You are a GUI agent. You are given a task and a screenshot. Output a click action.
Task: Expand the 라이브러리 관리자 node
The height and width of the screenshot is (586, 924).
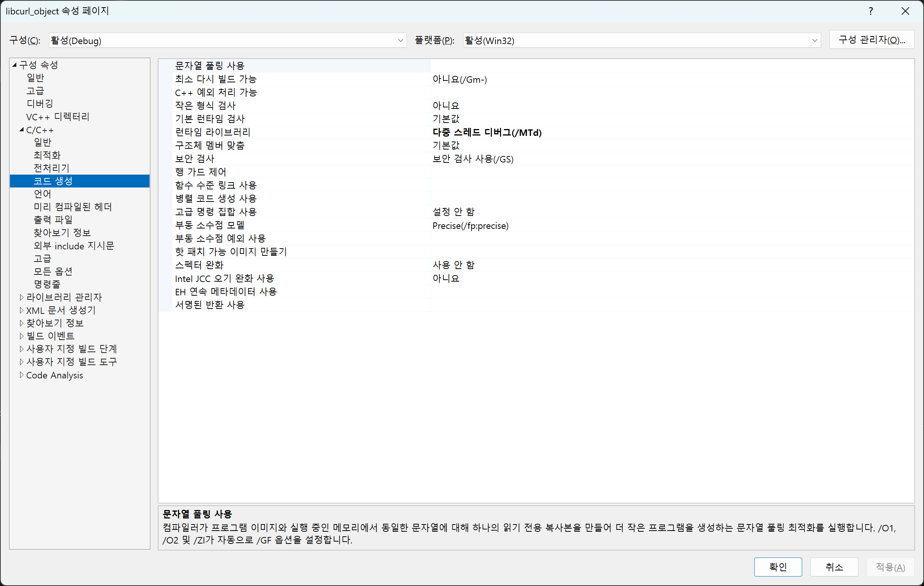(22, 297)
